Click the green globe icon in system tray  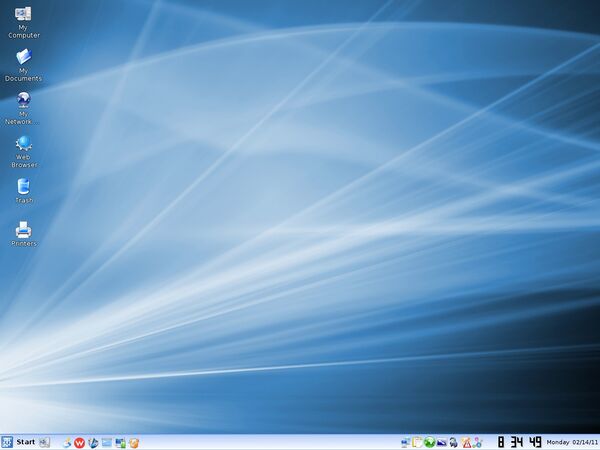430,442
